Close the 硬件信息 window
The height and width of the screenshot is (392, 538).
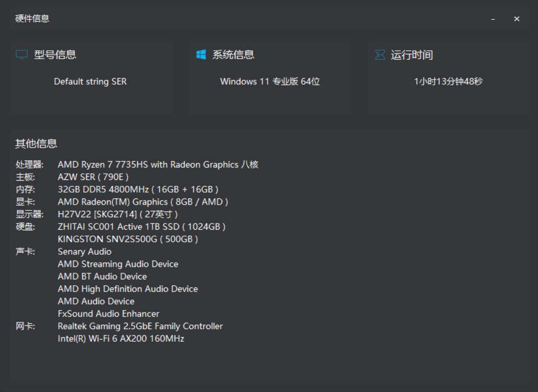coord(517,19)
